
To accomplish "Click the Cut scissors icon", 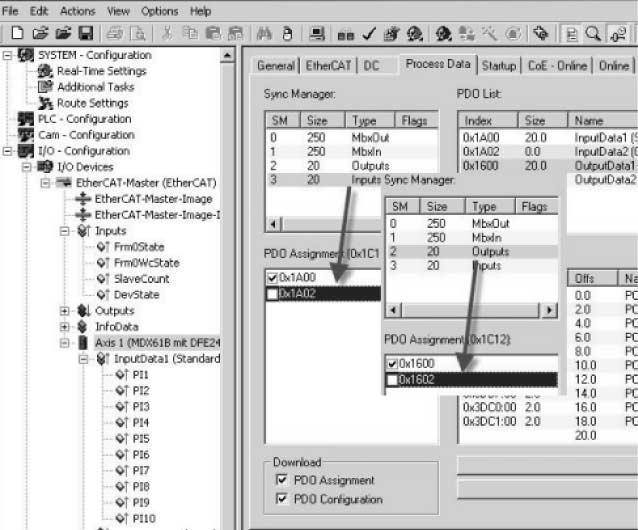I will (x=166, y=33).
